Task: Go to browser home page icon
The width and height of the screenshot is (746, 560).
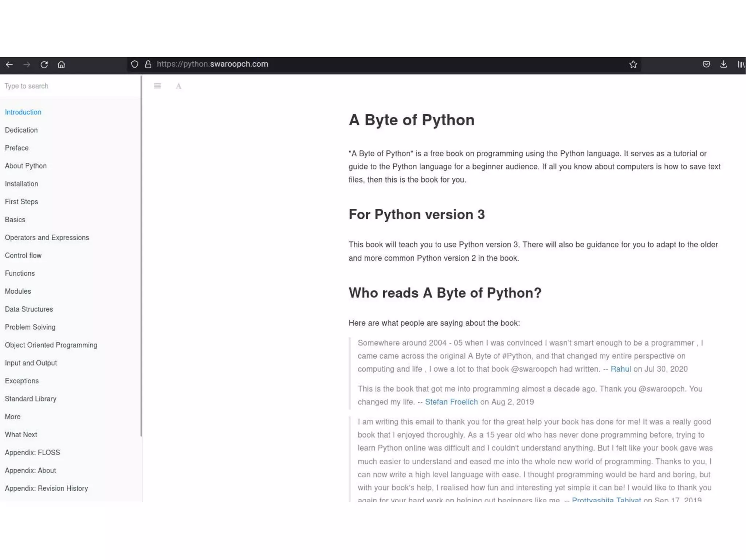Action: (x=61, y=64)
